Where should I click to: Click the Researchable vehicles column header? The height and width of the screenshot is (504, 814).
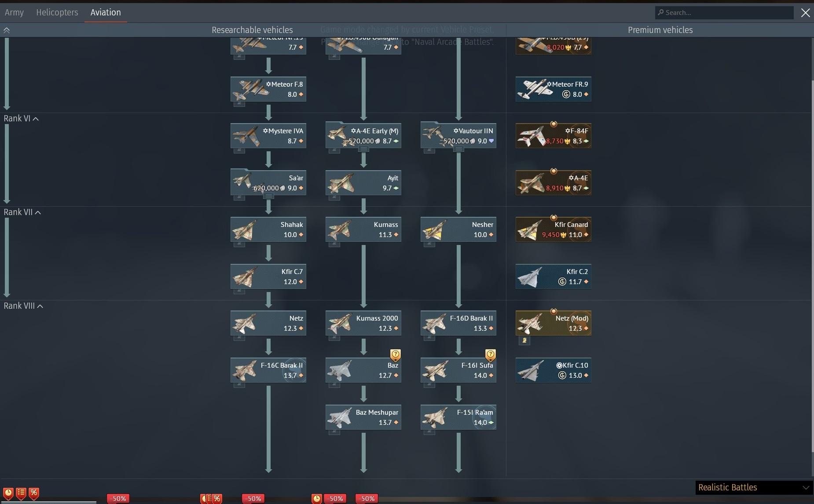[252, 30]
